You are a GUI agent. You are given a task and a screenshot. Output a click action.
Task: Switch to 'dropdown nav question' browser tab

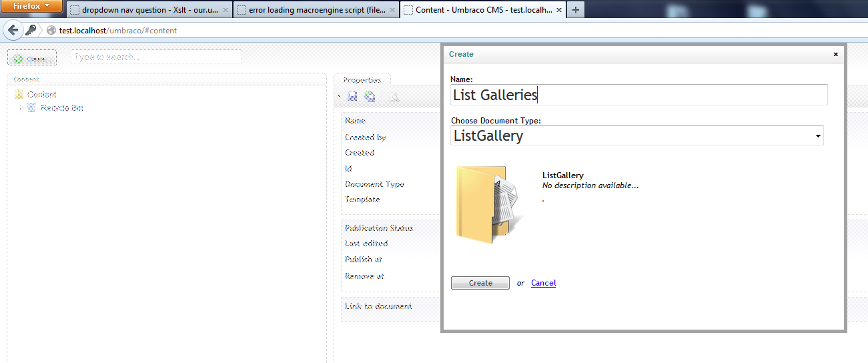coord(149,10)
